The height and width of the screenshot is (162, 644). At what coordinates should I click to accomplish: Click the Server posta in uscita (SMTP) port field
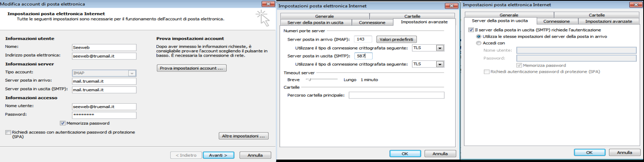pyautogui.click(x=363, y=56)
